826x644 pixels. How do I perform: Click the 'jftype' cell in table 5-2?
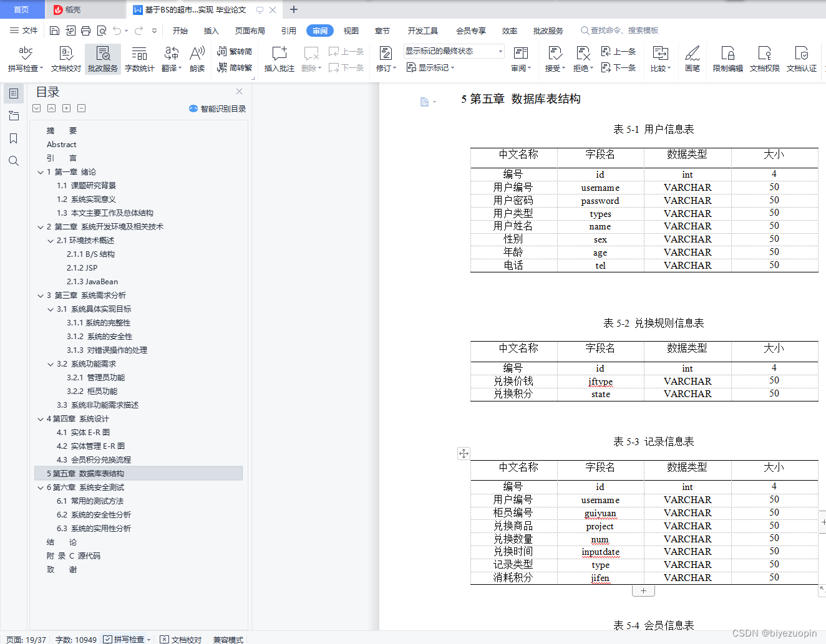(x=600, y=382)
